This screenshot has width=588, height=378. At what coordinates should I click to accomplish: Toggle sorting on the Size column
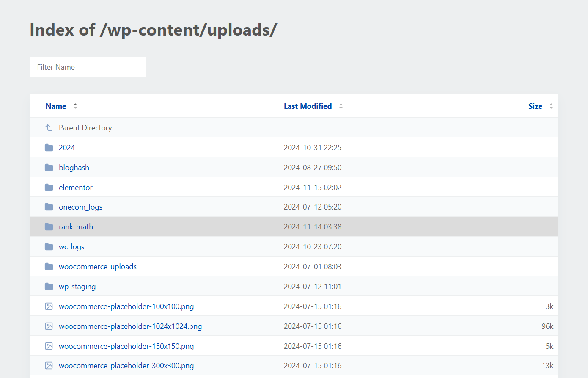coord(551,106)
